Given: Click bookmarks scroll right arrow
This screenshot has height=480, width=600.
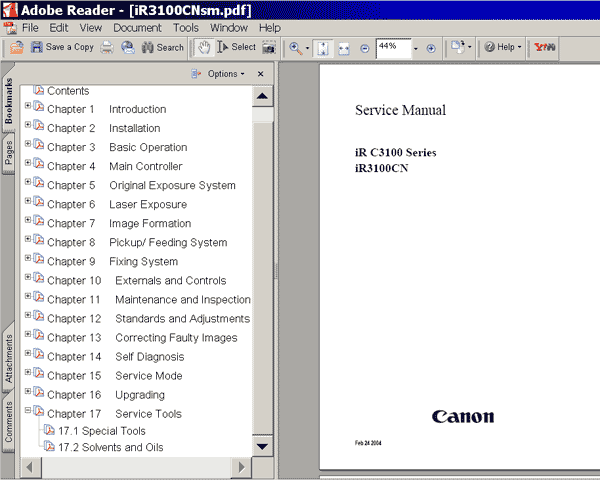Looking at the screenshot, I should [241, 467].
